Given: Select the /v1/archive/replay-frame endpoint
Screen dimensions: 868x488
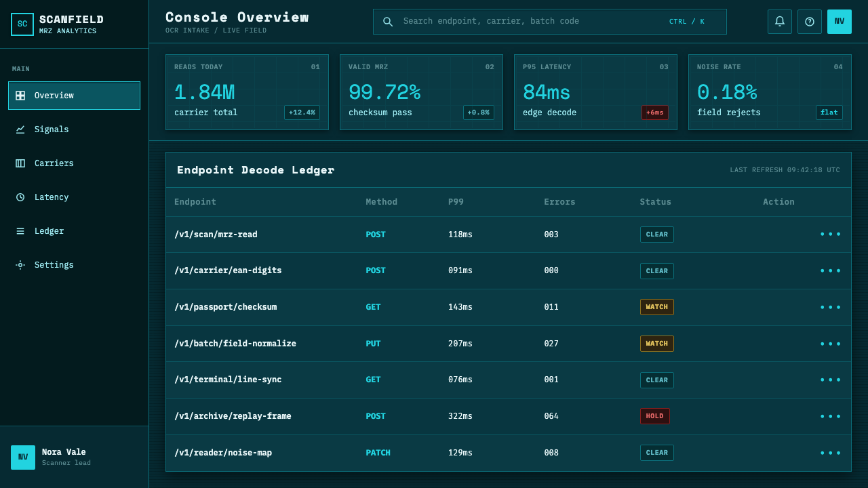Looking at the screenshot, I should pyautogui.click(x=233, y=416).
